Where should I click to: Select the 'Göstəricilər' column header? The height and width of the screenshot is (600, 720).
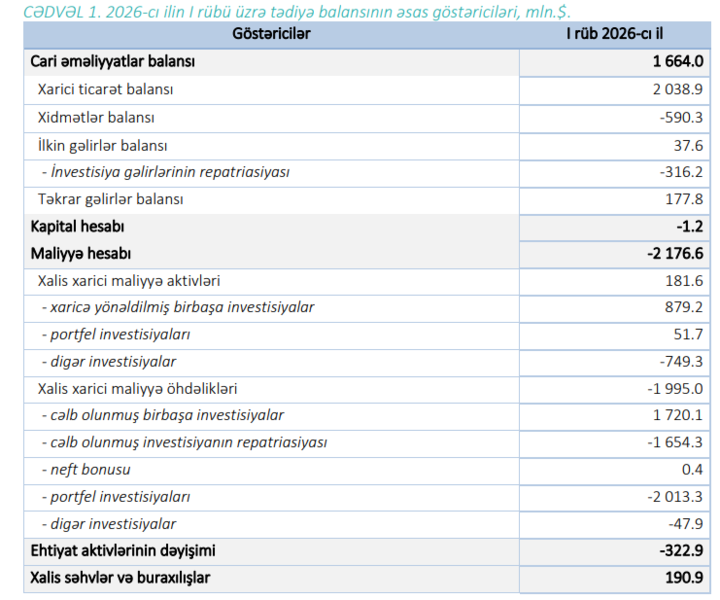tap(271, 34)
